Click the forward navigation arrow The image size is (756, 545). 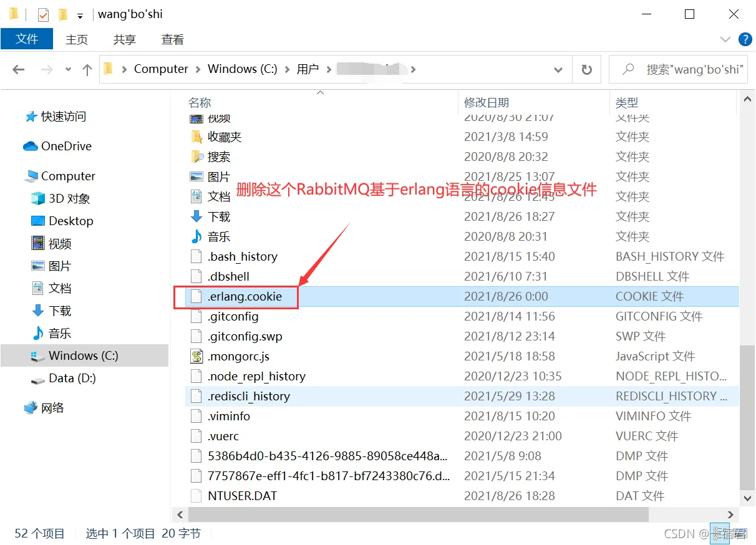(47, 70)
